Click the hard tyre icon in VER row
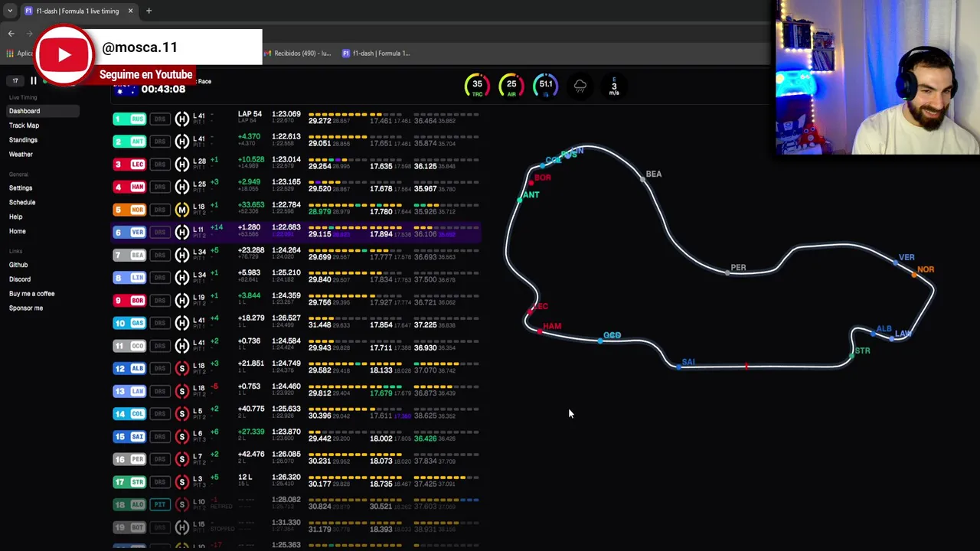Screen dimensions: 980x551 (181, 232)
